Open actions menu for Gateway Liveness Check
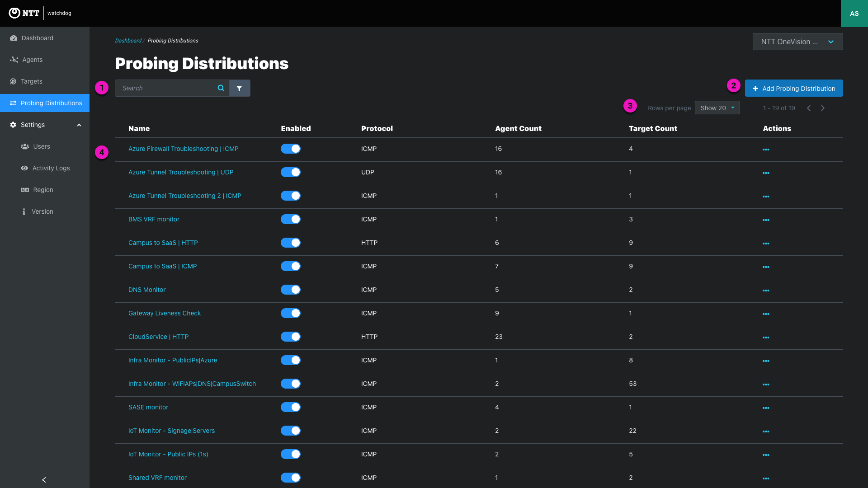This screenshot has height=488, width=868. click(766, 314)
